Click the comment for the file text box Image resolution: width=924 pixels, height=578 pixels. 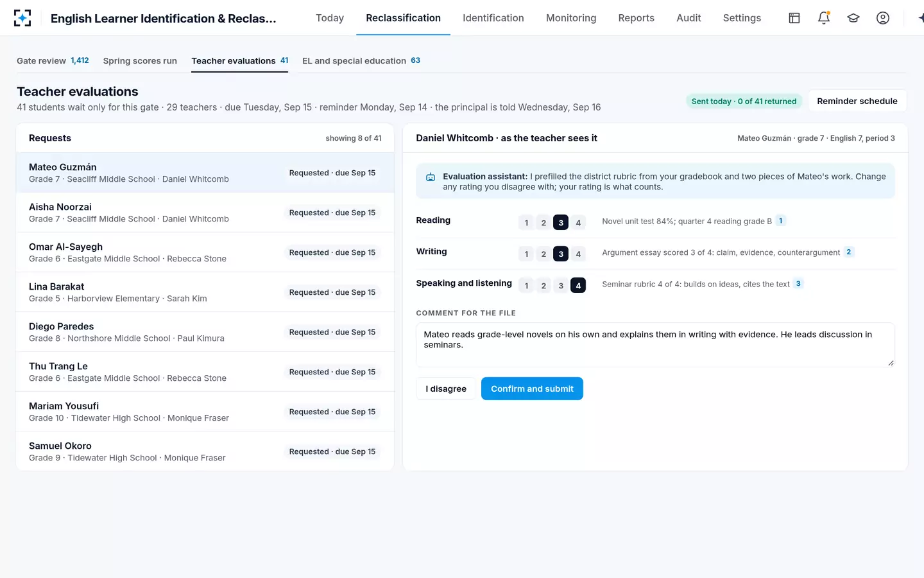[x=655, y=345]
